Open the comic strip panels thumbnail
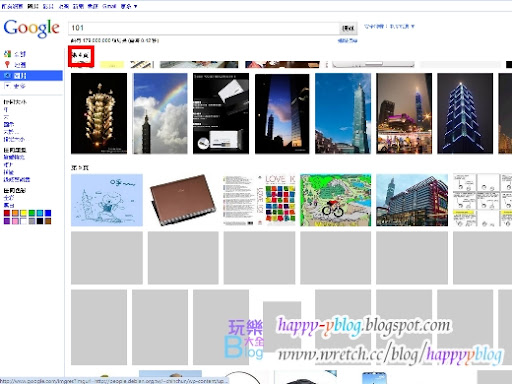 click(482, 200)
